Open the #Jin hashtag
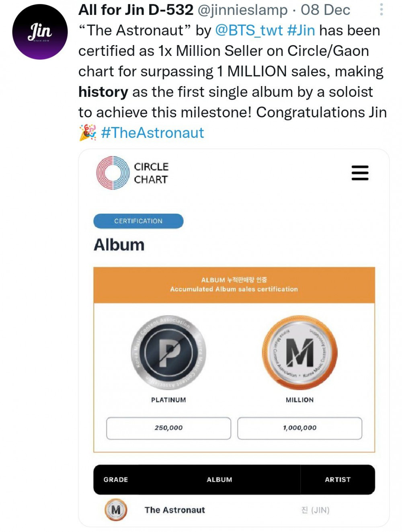The image size is (402, 532). tap(301, 31)
